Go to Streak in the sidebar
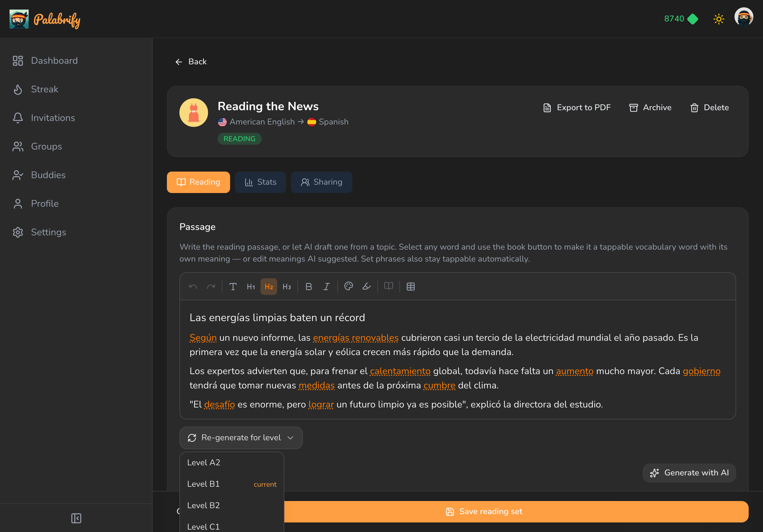This screenshot has height=532, width=763. point(76,89)
